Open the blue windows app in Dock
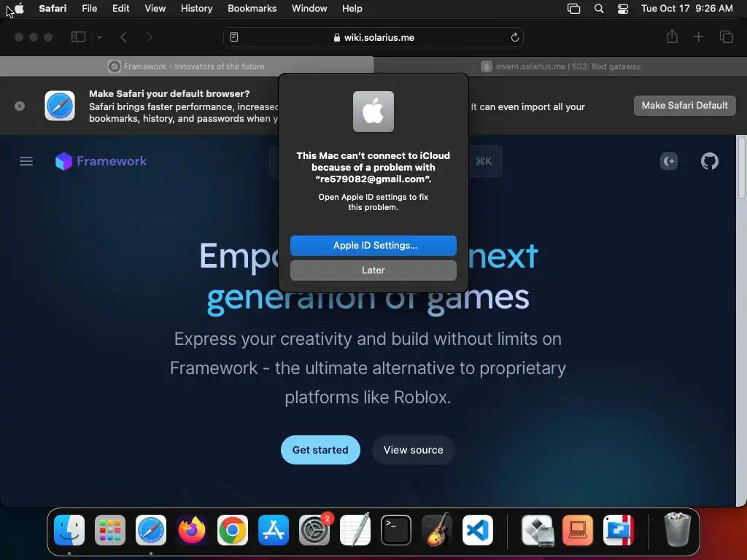 (619, 530)
